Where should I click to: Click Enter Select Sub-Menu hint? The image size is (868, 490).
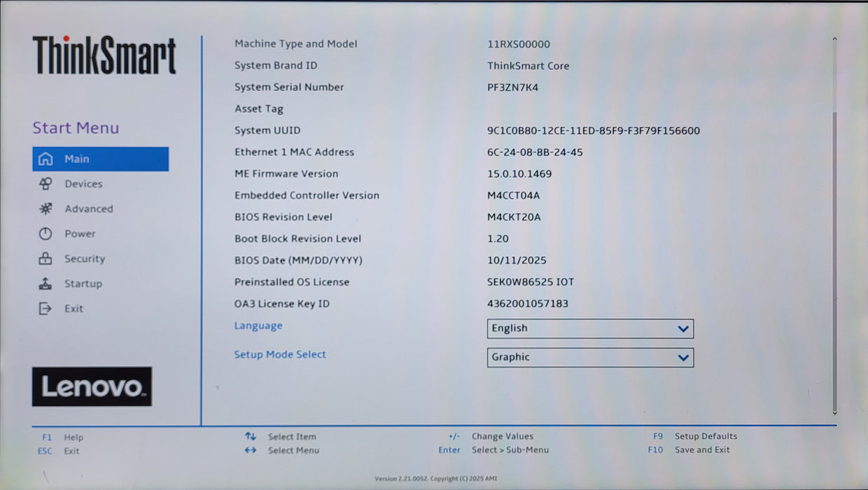click(x=493, y=450)
